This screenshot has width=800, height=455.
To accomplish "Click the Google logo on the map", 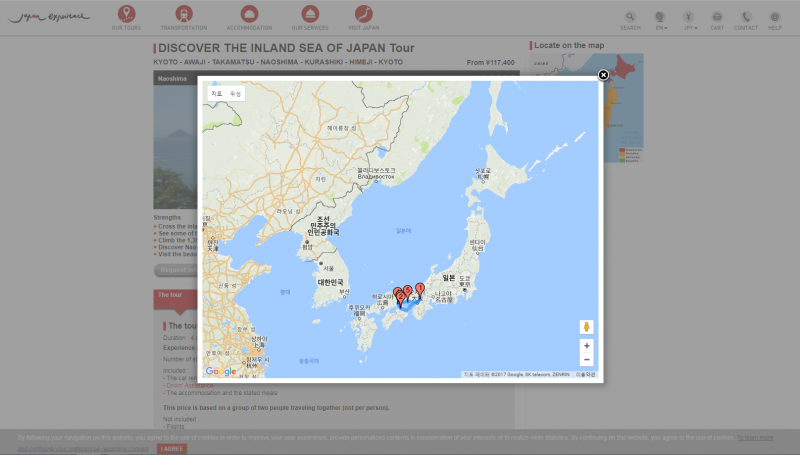I will [221, 371].
